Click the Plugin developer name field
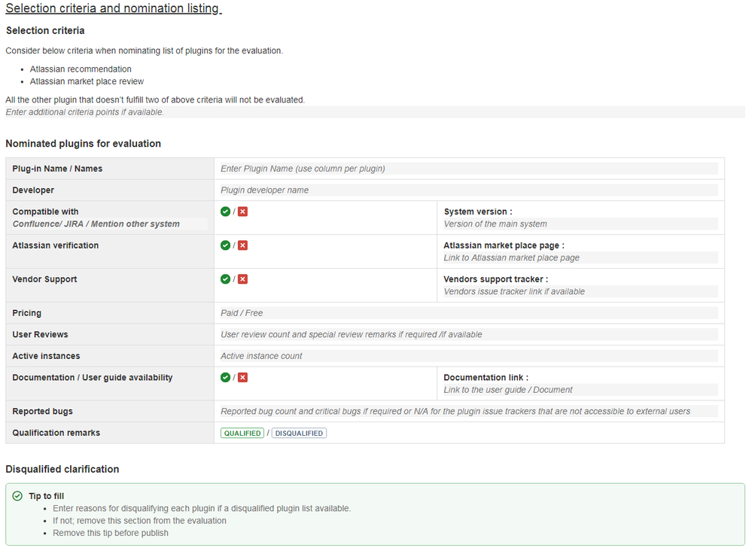 tap(467, 190)
